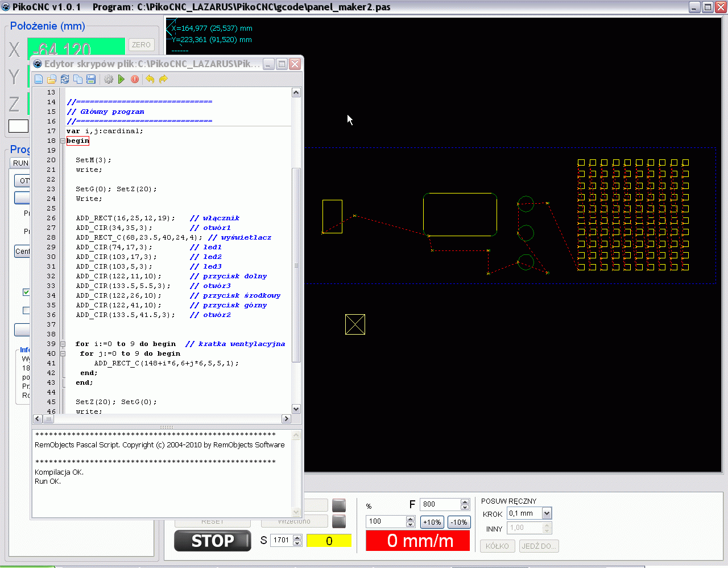Click the scroll-down arrow in the output log
Screen dimensions: 728x568
point(296,512)
